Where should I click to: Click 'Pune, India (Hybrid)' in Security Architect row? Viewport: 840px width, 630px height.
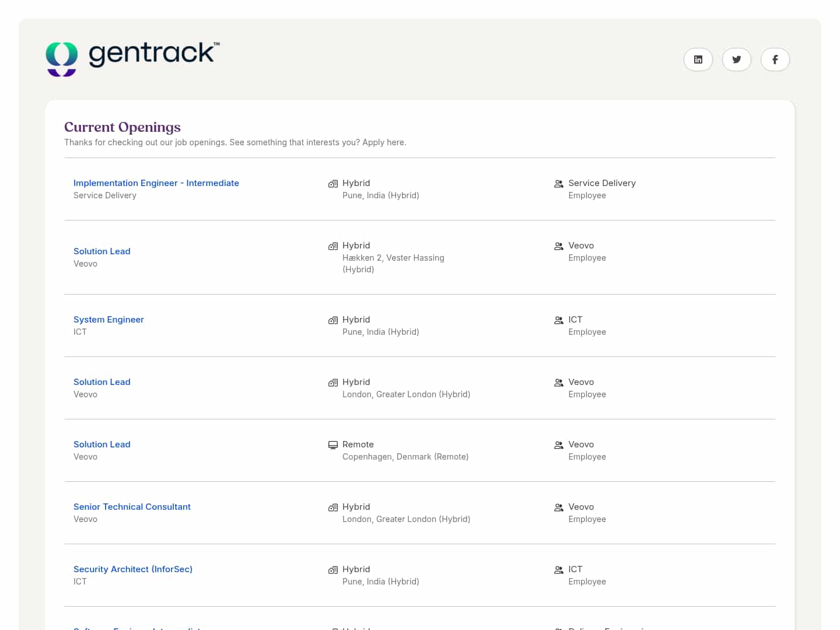(381, 582)
